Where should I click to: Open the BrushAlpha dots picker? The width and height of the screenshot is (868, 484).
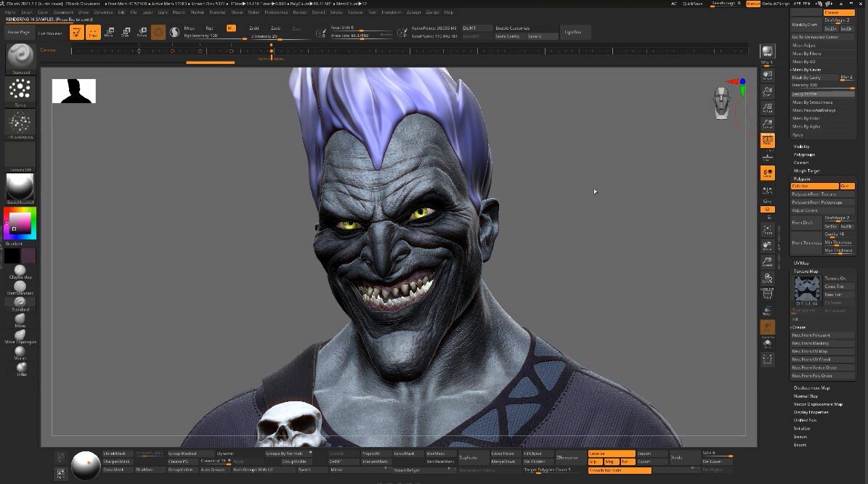pyautogui.click(x=20, y=125)
